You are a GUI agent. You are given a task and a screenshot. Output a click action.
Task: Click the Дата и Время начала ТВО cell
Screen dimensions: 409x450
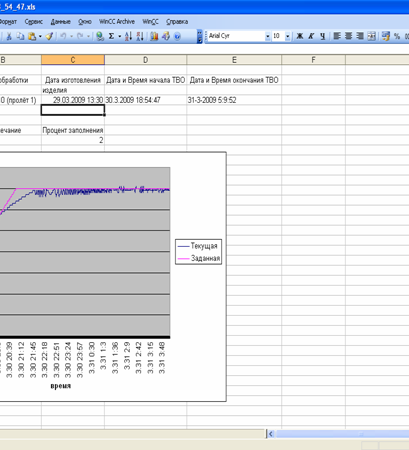click(146, 80)
